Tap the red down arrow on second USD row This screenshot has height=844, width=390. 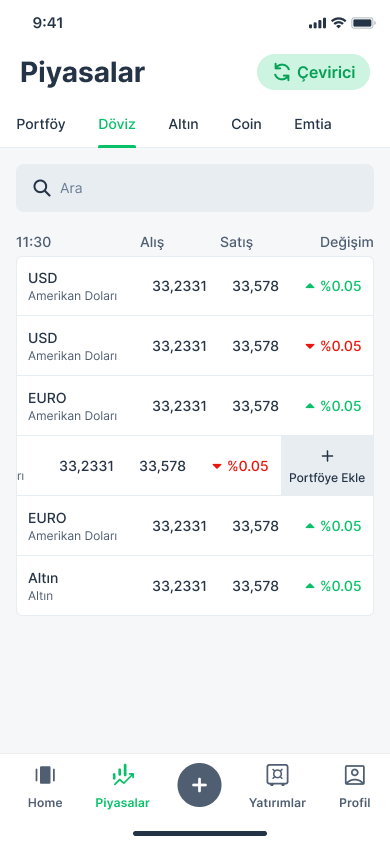click(x=310, y=346)
